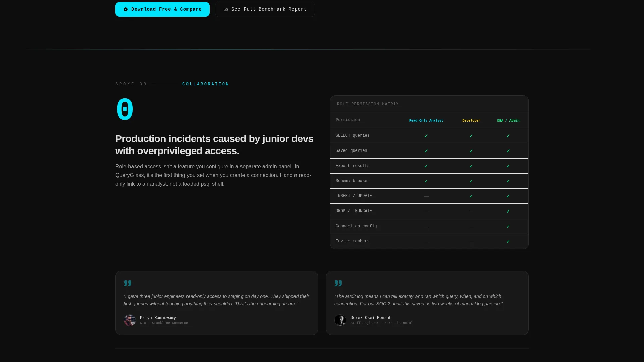Select the Developer column header

coord(471,121)
